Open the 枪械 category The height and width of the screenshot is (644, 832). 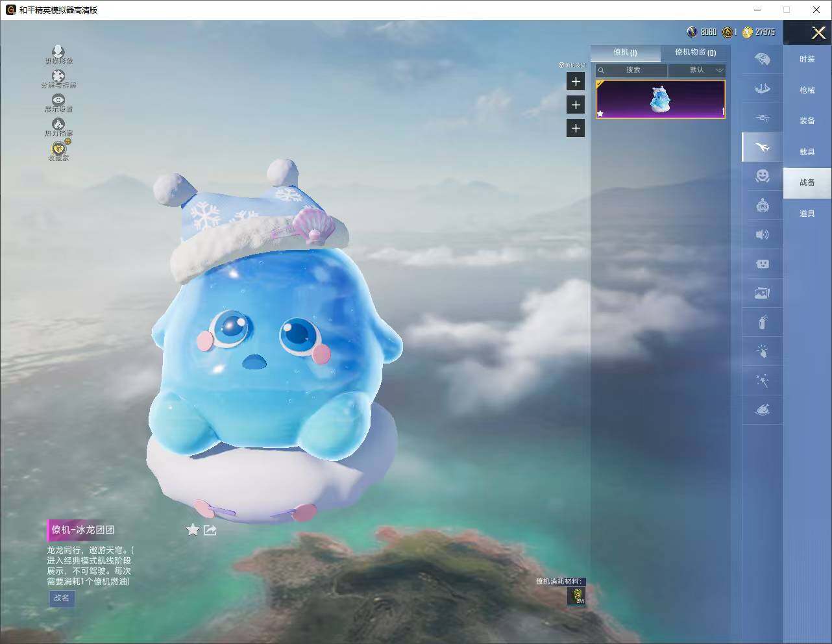(807, 90)
